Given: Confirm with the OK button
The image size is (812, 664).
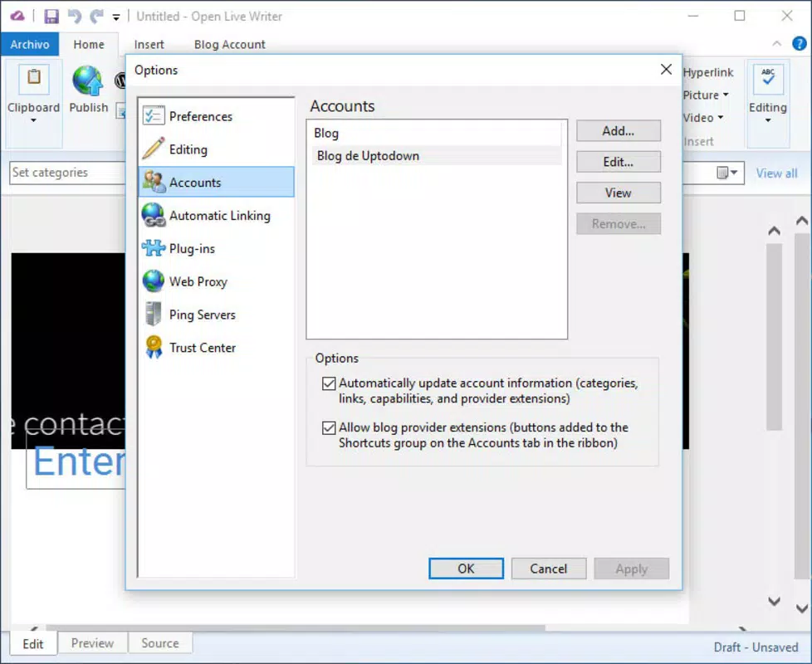Looking at the screenshot, I should coord(466,569).
